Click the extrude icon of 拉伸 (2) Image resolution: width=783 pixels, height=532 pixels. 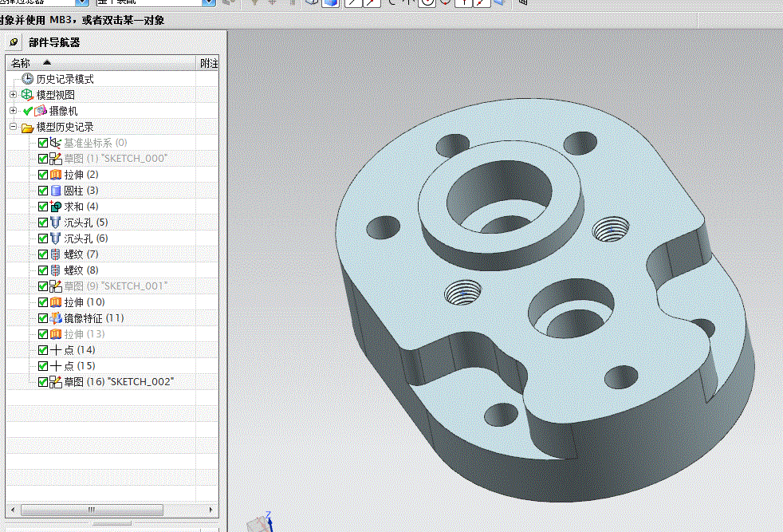[56, 175]
